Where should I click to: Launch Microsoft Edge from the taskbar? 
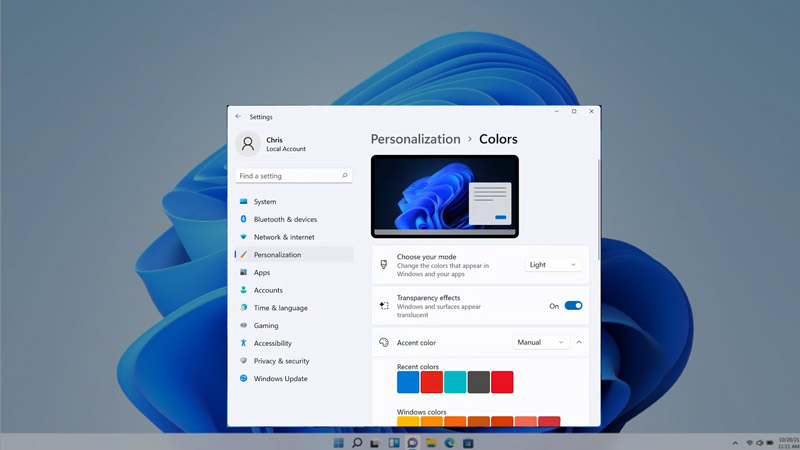pyautogui.click(x=449, y=443)
